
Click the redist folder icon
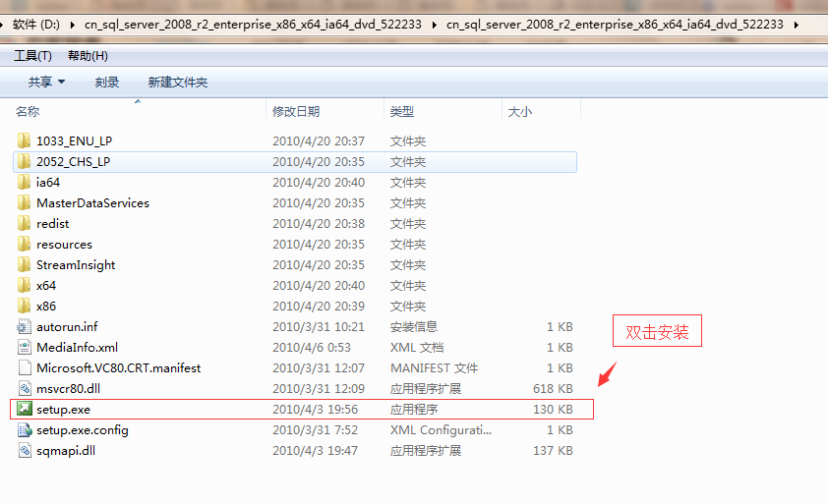click(x=24, y=223)
